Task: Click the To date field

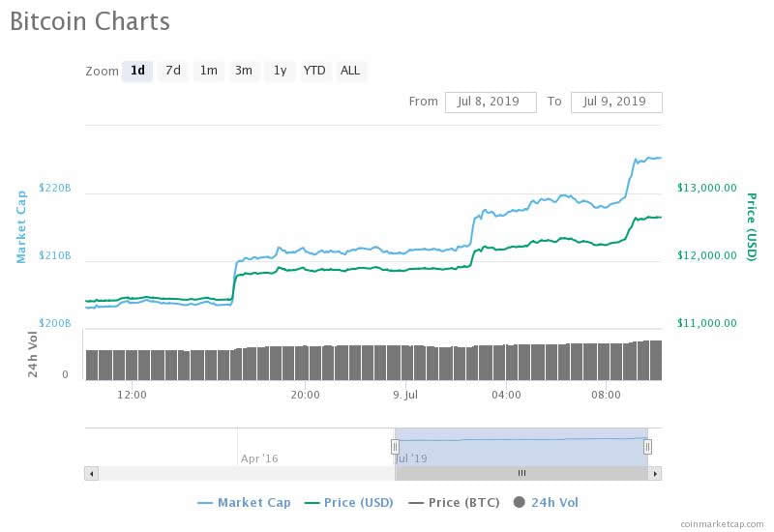Action: click(616, 102)
